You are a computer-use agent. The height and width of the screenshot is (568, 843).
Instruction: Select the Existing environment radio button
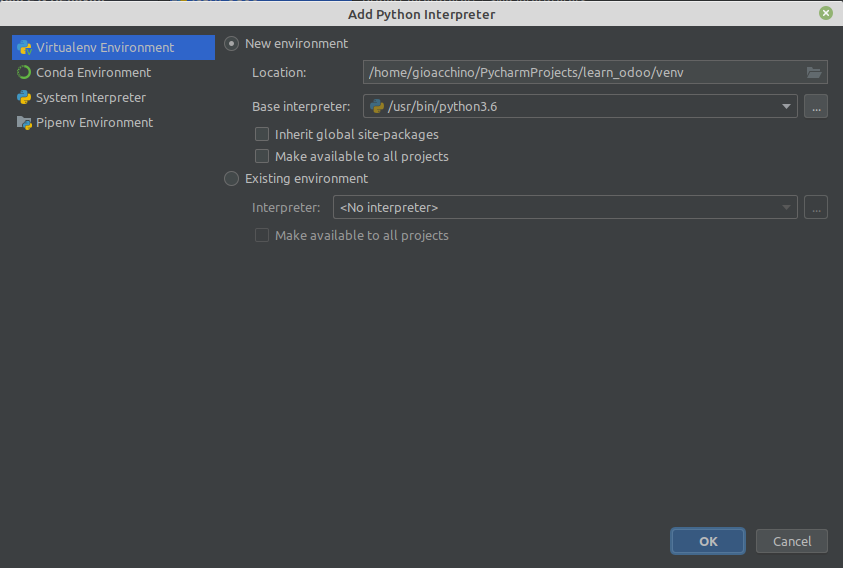tap(232, 179)
